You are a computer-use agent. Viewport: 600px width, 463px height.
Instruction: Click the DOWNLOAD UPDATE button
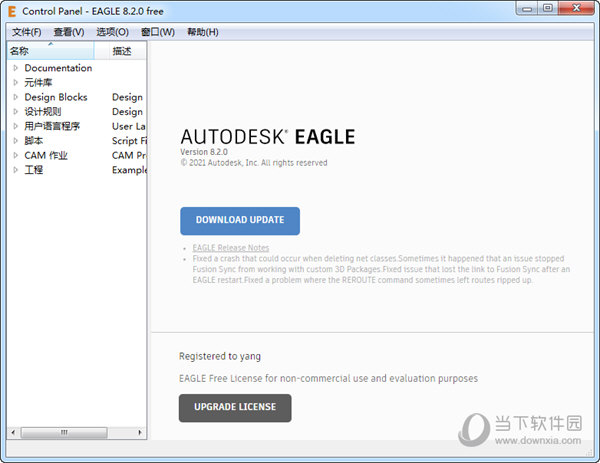(x=240, y=221)
